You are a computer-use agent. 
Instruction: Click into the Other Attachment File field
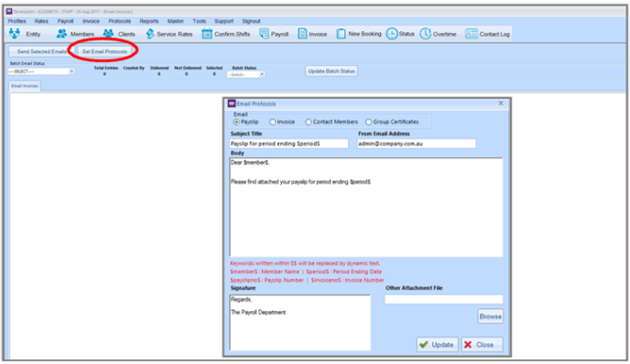(443, 299)
